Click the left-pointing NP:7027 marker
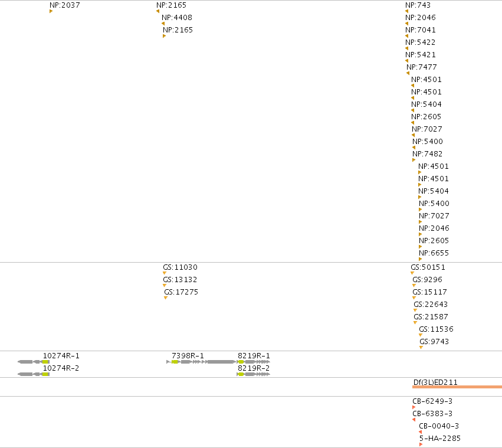 coord(414,135)
